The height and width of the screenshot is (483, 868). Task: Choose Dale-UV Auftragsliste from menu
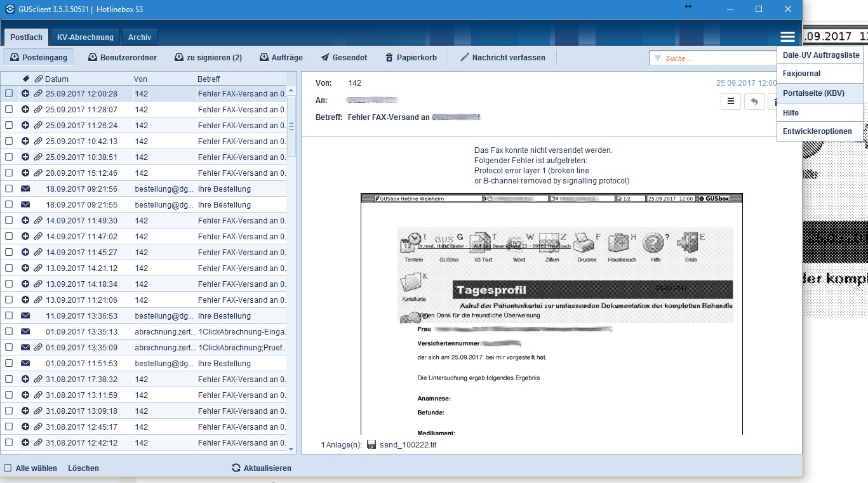click(x=820, y=55)
